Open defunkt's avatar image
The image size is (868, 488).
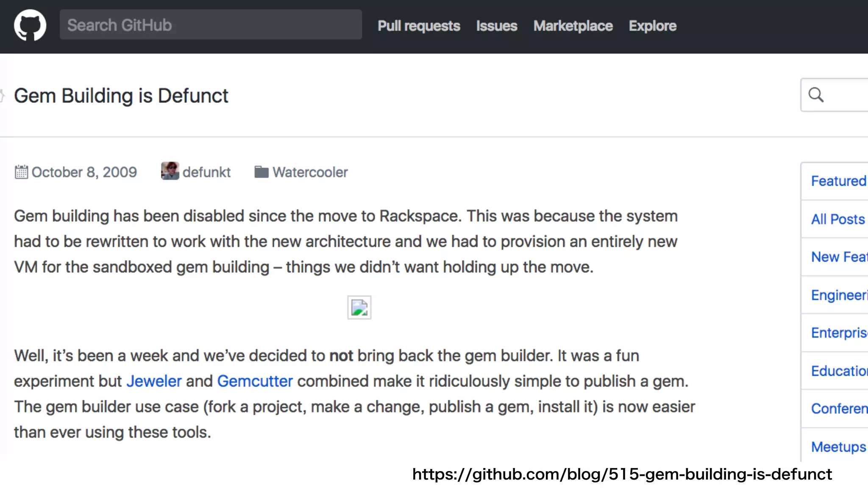point(170,171)
